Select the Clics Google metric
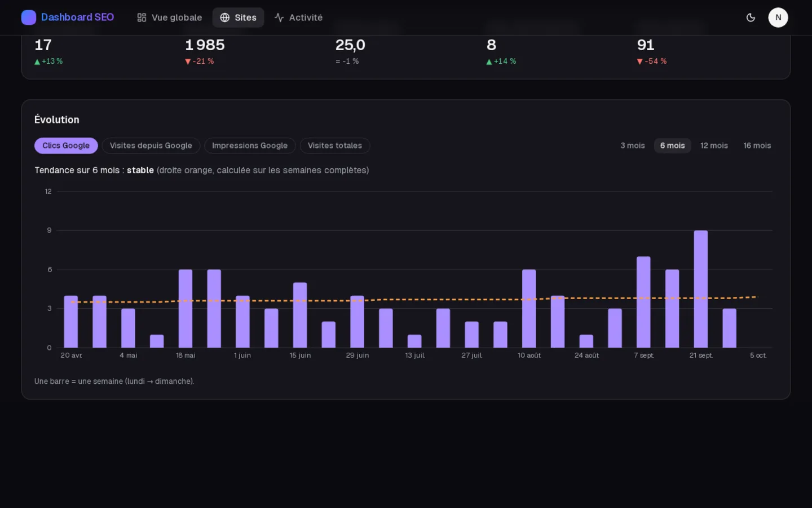 click(x=66, y=146)
